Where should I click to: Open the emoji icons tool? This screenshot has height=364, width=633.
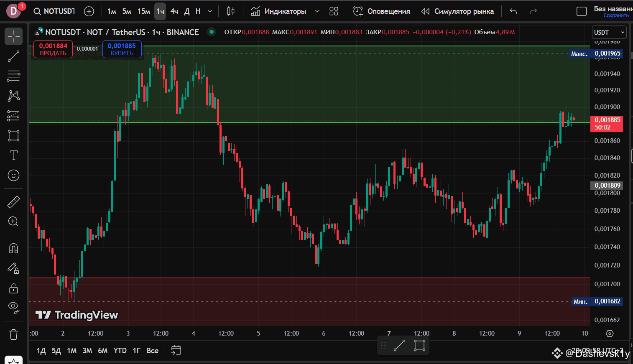13,176
